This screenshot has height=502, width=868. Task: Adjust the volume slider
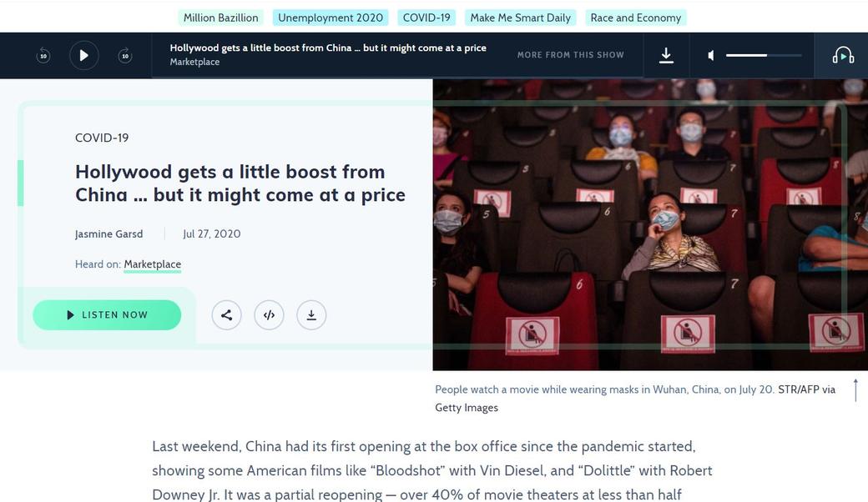pyautogui.click(x=763, y=56)
